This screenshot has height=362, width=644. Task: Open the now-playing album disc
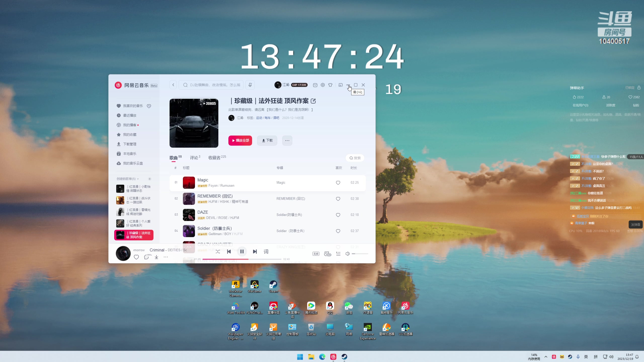(x=123, y=253)
